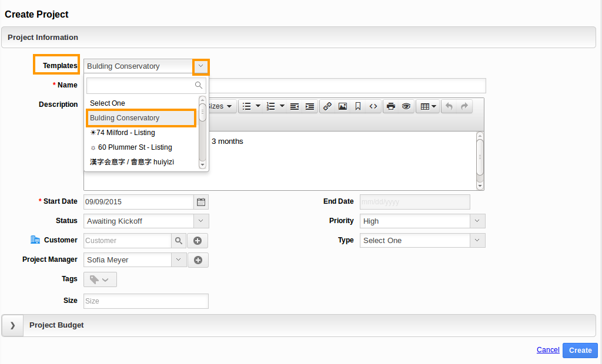Click the bullet list icon
602x364 pixels.
click(x=247, y=106)
